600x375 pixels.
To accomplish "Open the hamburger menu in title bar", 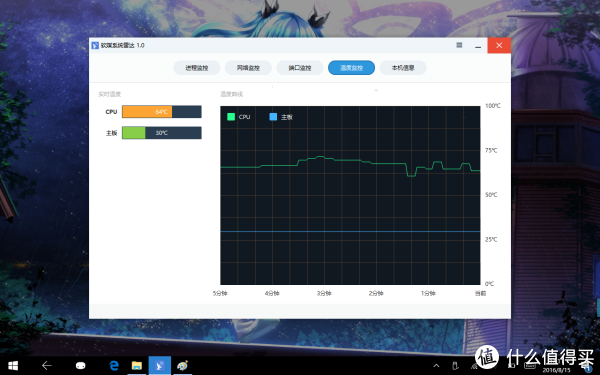I will click(x=459, y=45).
